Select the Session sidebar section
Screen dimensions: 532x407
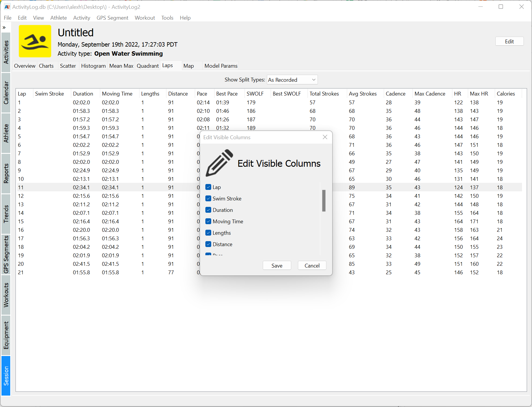tap(6, 376)
